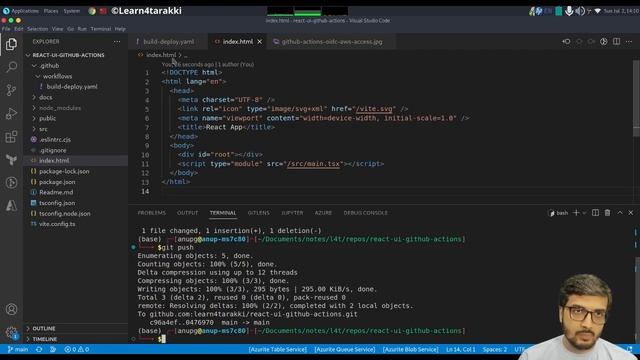Open the PROBLEMS panel tab
The width and height of the screenshot is (640, 360).
[x=151, y=213]
